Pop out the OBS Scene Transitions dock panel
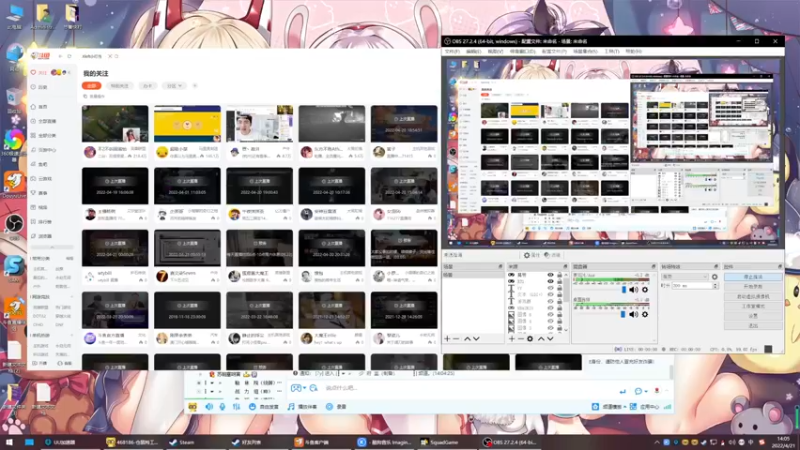 click(716, 266)
